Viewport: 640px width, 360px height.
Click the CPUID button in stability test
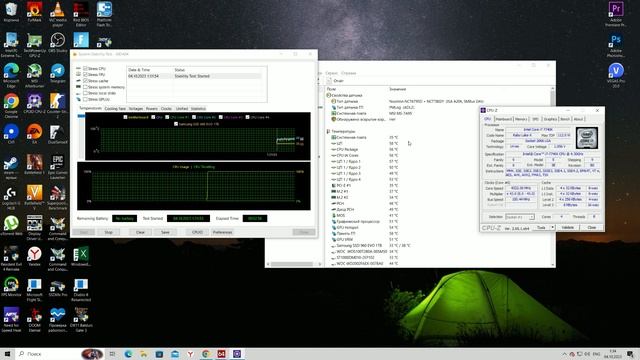(x=197, y=232)
